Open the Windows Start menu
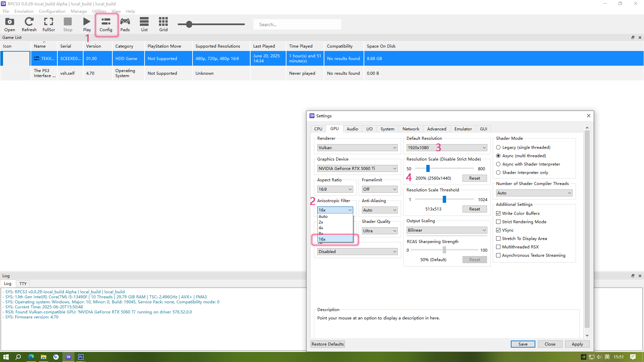Viewport: 644px width, 362px height. 6,357
